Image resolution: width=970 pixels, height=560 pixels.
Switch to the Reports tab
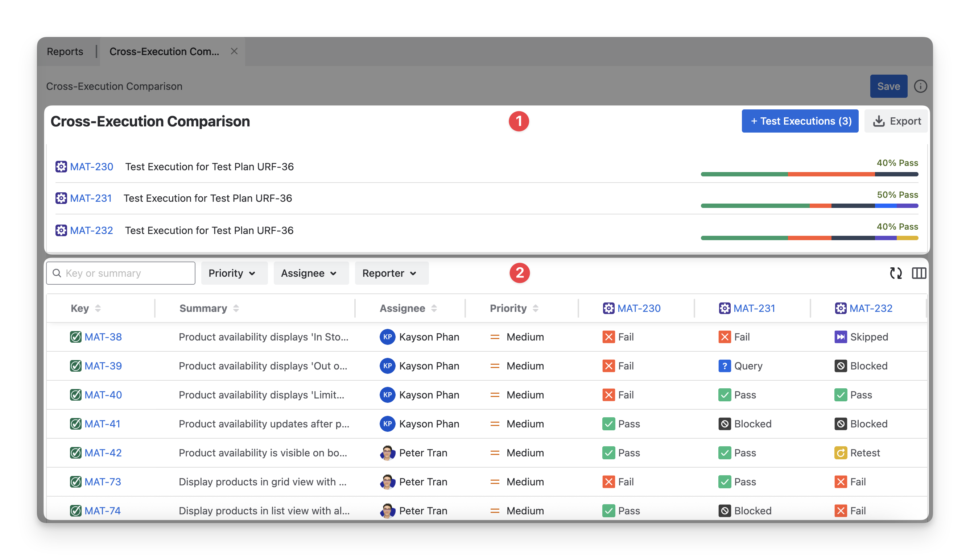(65, 51)
